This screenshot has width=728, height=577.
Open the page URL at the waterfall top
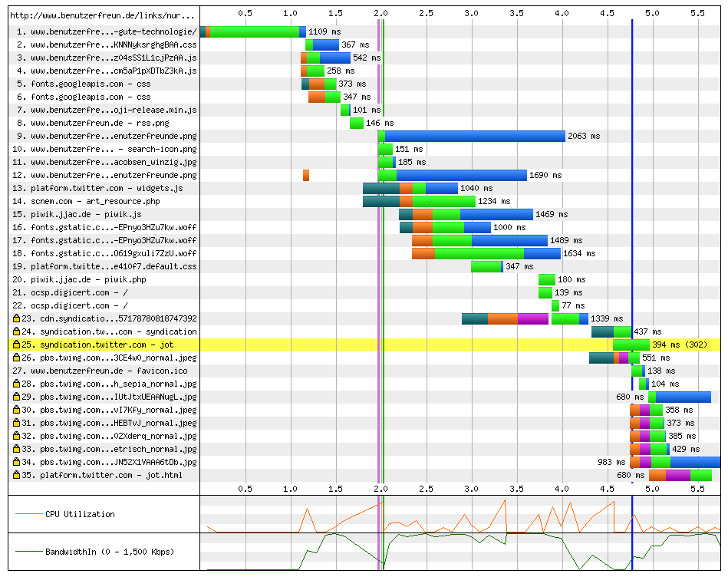(x=102, y=16)
